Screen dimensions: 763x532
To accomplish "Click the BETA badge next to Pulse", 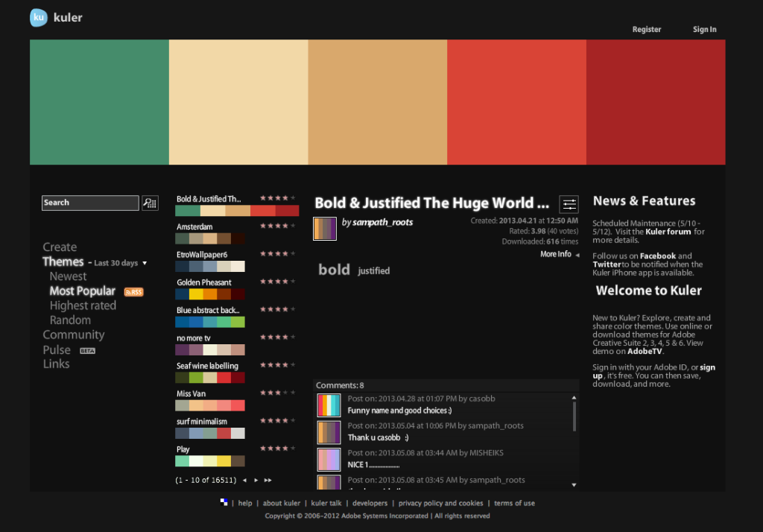I will coord(88,351).
